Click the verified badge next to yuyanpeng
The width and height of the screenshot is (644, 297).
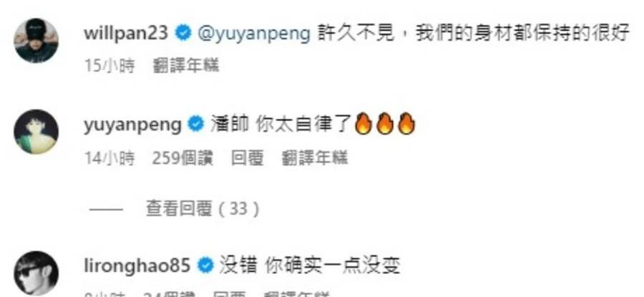point(196,125)
